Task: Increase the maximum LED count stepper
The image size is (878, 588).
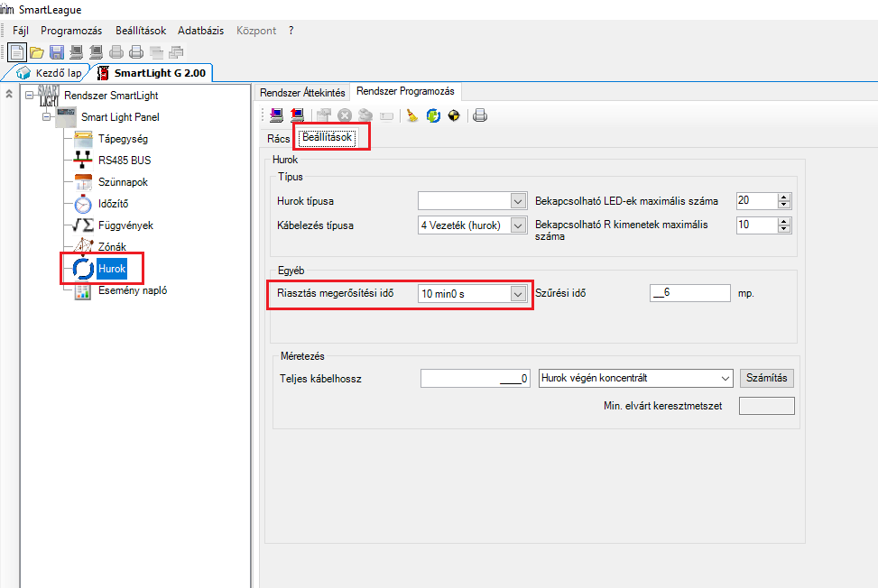Action: coord(784,197)
